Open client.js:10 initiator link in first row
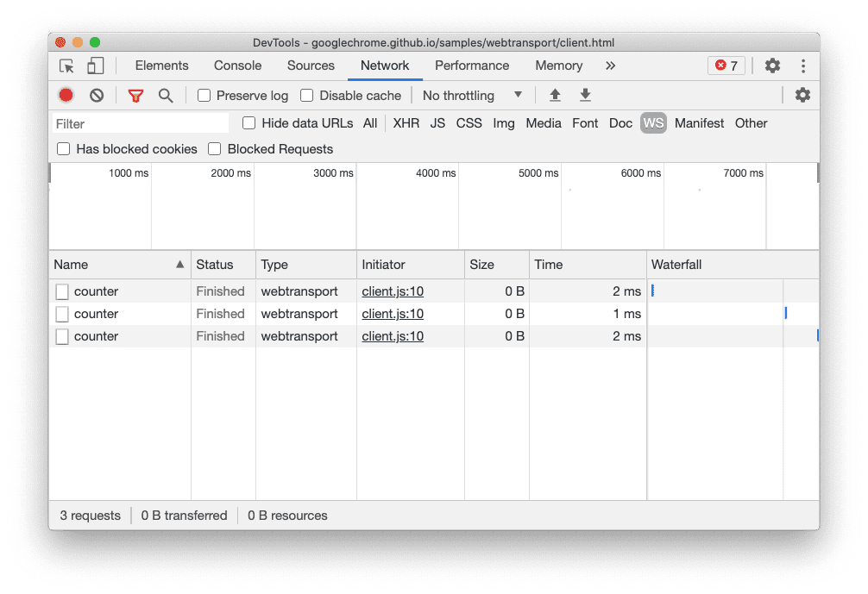The image size is (868, 594). [x=393, y=291]
